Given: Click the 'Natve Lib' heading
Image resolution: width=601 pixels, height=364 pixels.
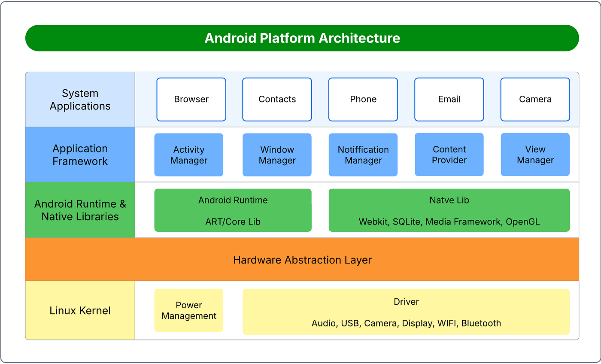Looking at the screenshot, I should point(449,200).
